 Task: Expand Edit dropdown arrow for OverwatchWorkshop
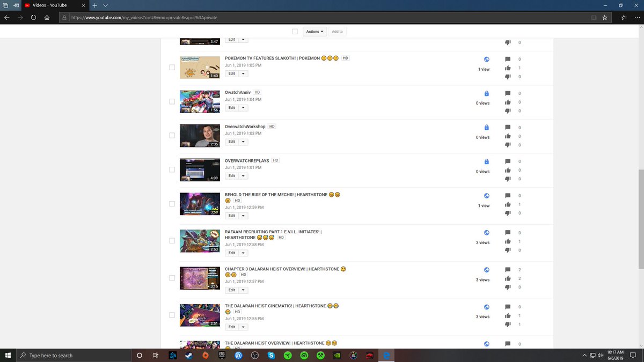pyautogui.click(x=244, y=142)
